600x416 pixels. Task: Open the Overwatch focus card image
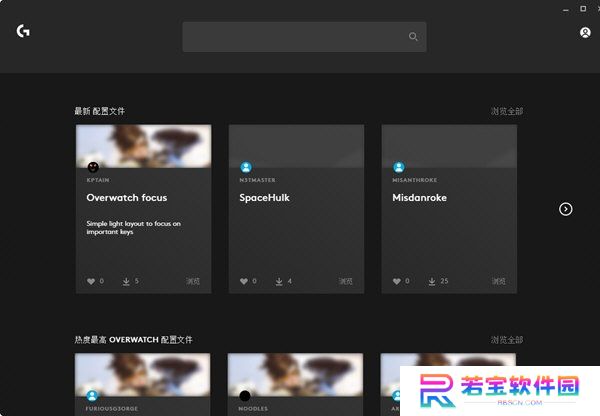tap(143, 146)
